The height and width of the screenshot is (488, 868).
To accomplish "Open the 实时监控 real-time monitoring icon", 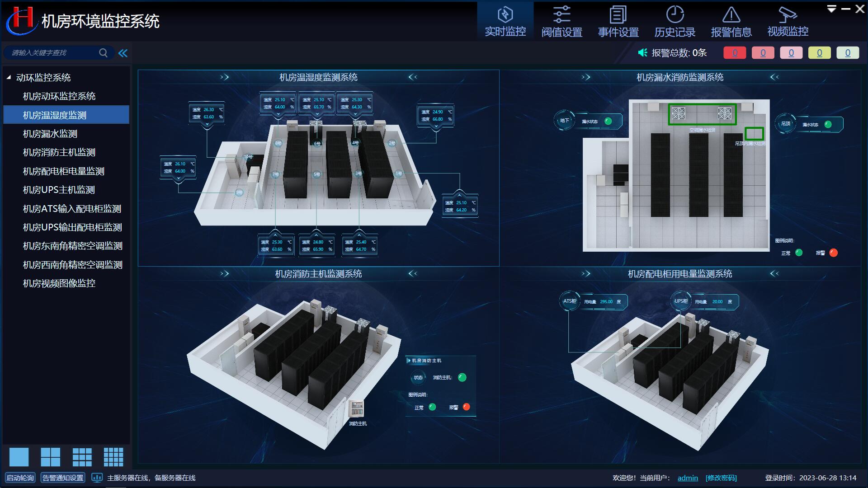I will point(505,15).
